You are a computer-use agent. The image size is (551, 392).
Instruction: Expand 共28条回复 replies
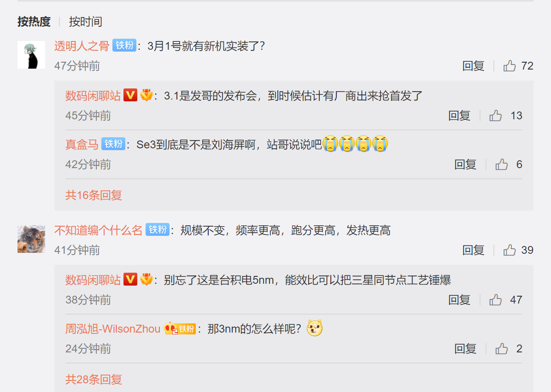[94, 380]
